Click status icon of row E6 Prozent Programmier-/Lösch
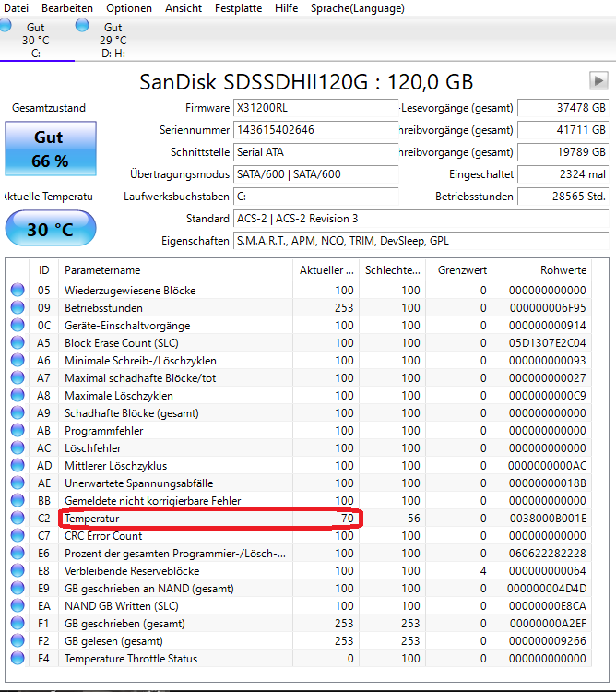616x692 pixels. click(x=18, y=553)
